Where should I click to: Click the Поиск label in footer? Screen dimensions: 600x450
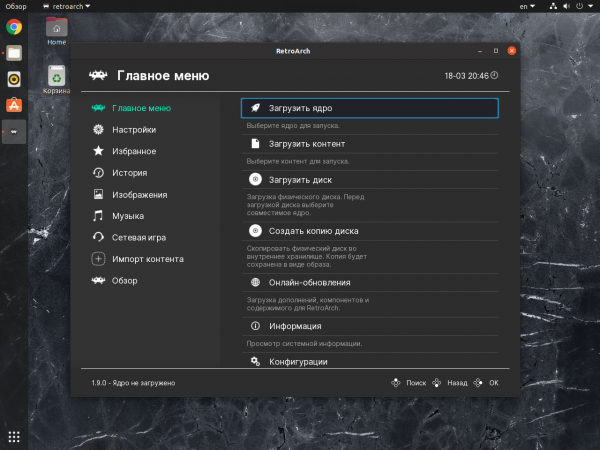pyautogui.click(x=416, y=383)
